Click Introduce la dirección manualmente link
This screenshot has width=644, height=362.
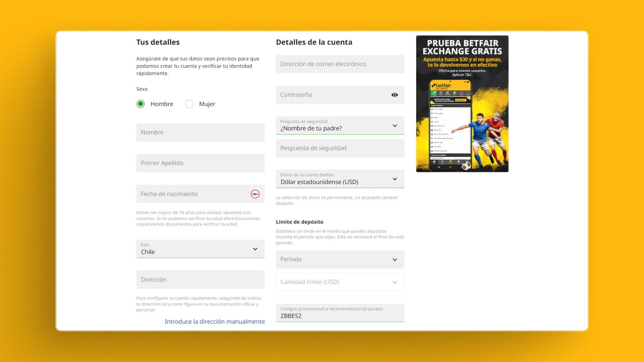pos(215,321)
